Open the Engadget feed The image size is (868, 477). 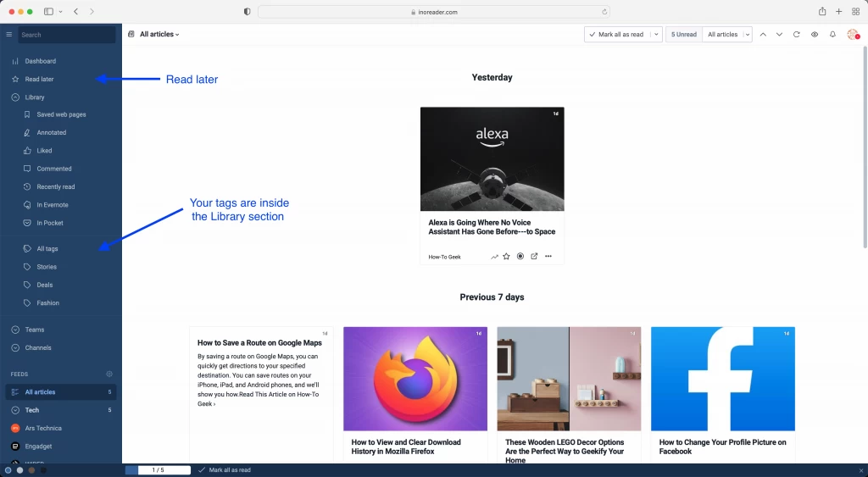coord(38,446)
